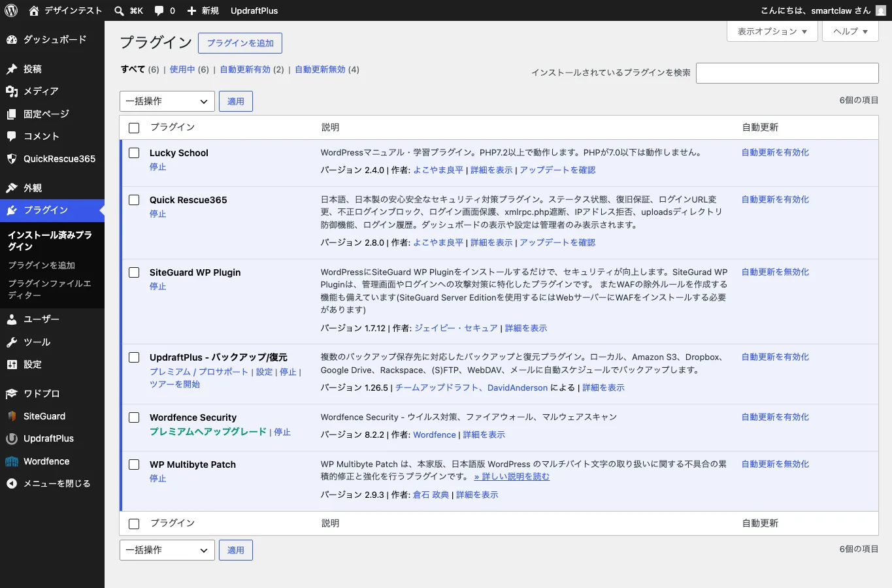Screen dimensions: 892x588
Task: Filter by 自動更新無効 plugins
Action: pyautogui.click(x=320, y=69)
